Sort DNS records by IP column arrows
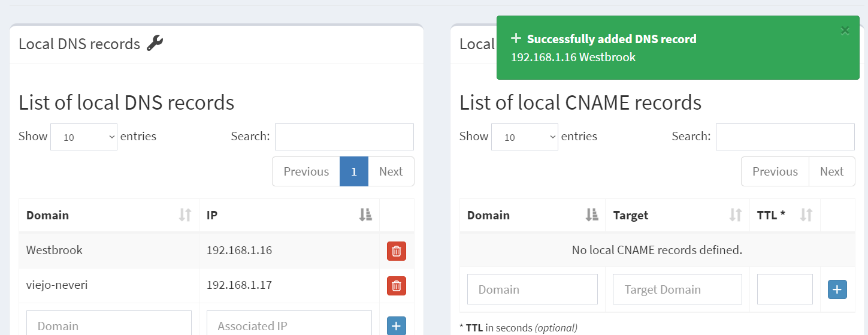The width and height of the screenshot is (868, 335). coord(365,215)
